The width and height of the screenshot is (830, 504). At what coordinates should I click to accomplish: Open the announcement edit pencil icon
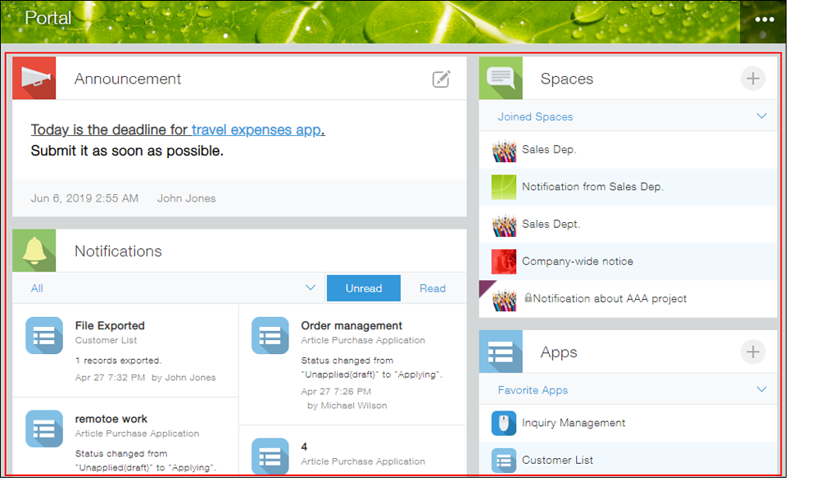coord(442,79)
